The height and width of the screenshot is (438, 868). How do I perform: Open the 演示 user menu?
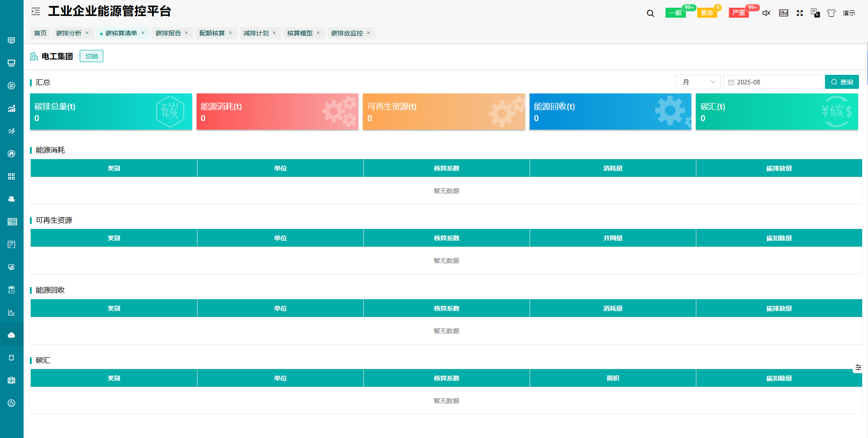[849, 13]
